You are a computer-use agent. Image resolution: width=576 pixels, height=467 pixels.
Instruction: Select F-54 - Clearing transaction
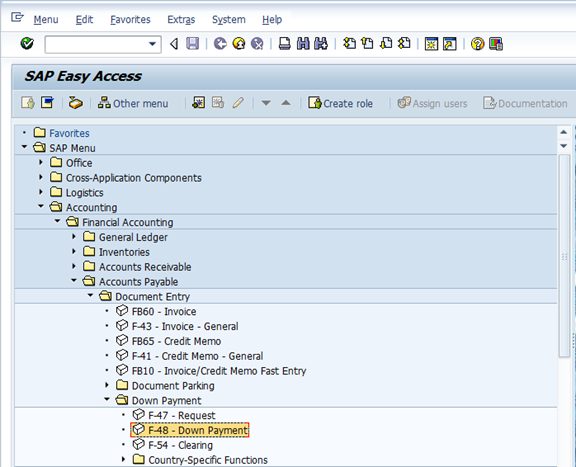point(180,445)
